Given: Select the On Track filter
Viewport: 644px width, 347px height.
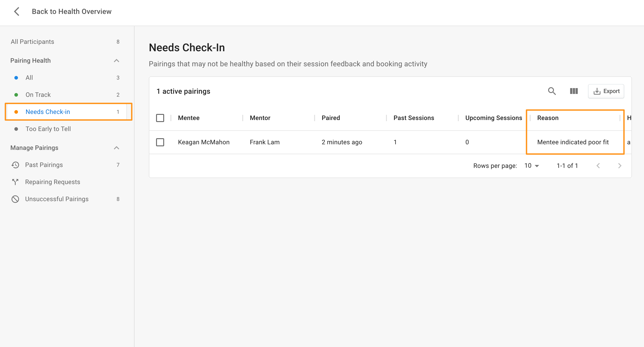Looking at the screenshot, I should pos(66,95).
